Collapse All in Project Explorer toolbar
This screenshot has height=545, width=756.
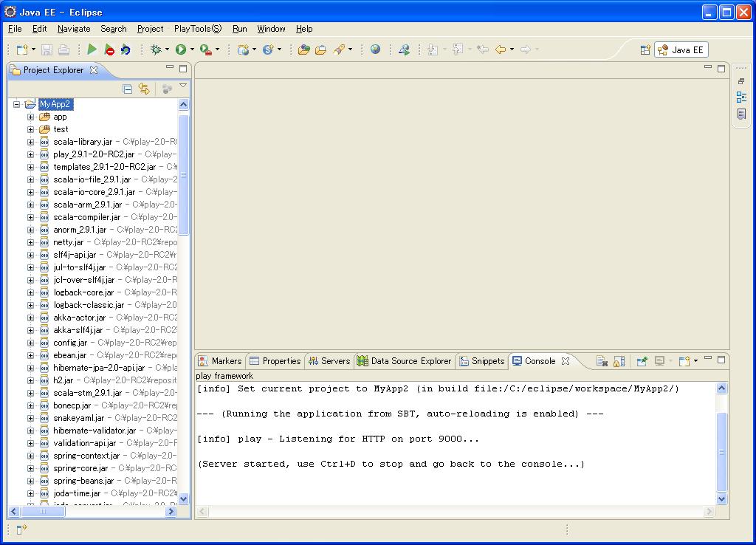click(x=127, y=89)
